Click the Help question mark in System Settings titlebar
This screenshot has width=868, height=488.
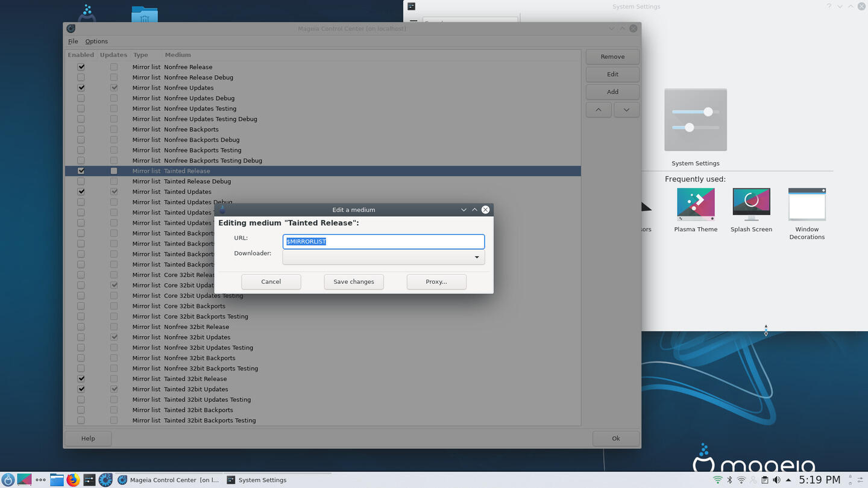pyautogui.click(x=829, y=7)
